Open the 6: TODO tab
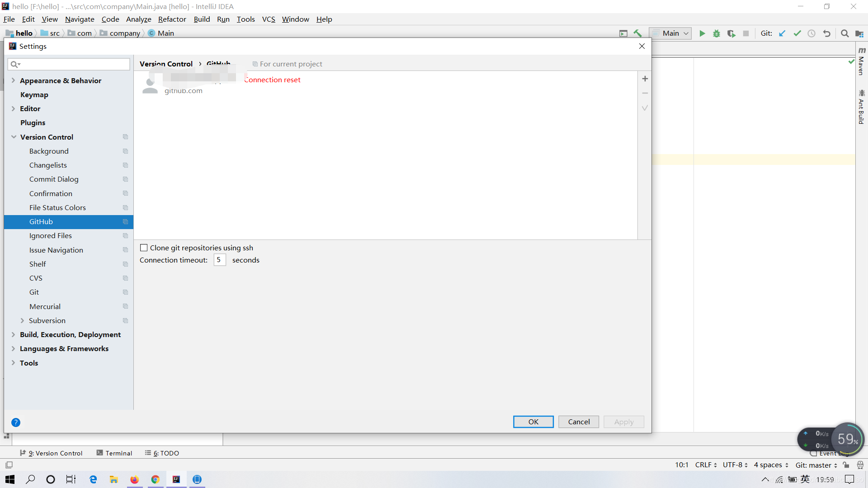The width and height of the screenshot is (868, 488). point(162,453)
